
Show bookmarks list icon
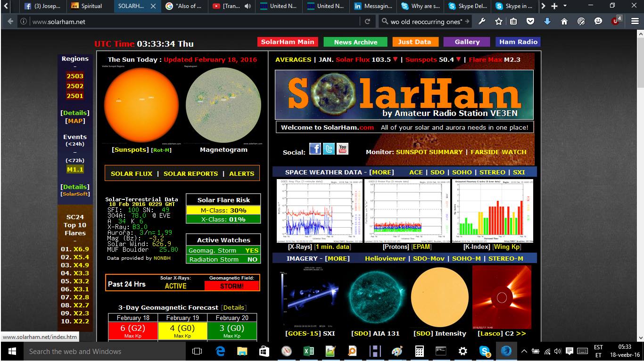pyautogui.click(x=514, y=21)
